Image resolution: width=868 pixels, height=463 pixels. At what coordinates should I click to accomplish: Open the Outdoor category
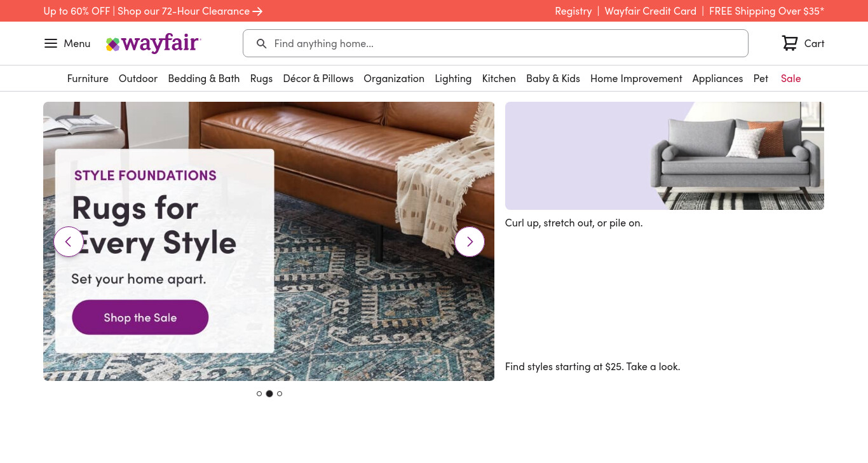[138, 78]
